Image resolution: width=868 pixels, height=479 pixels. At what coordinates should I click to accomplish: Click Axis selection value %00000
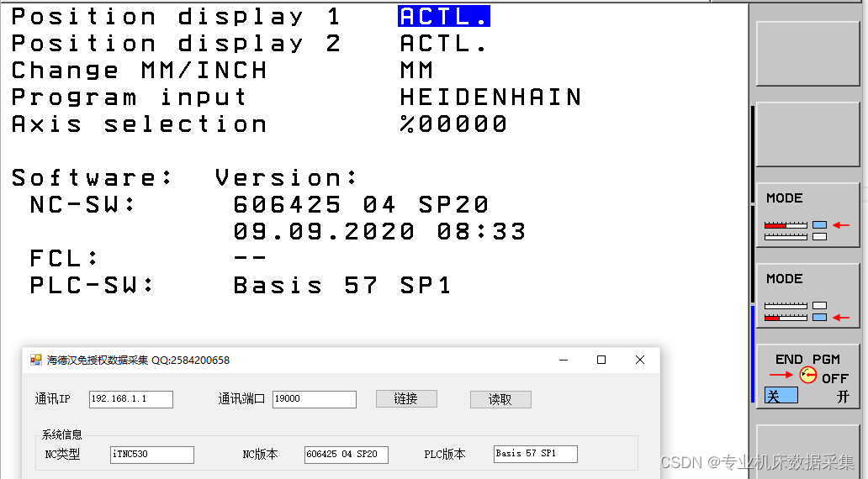click(453, 124)
